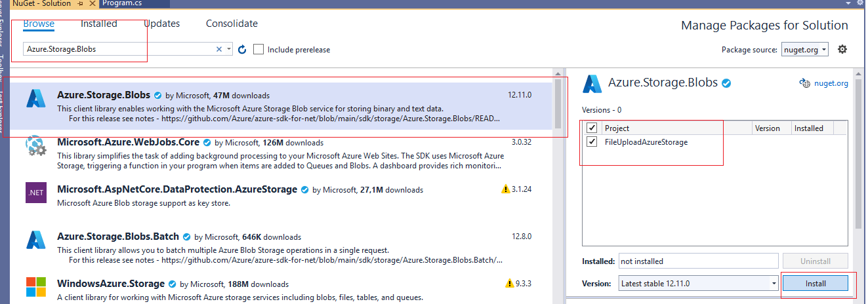Clear the search text with the X icon

[x=219, y=49]
